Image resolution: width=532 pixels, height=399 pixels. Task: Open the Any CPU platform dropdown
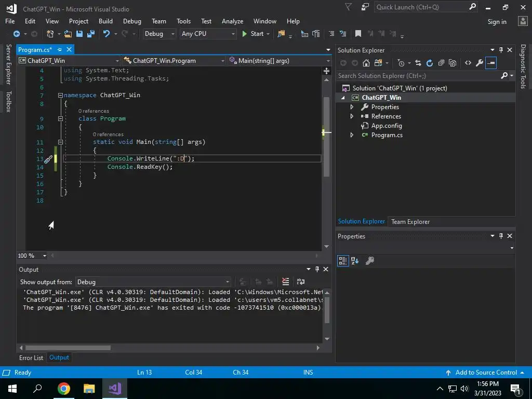tap(208, 34)
